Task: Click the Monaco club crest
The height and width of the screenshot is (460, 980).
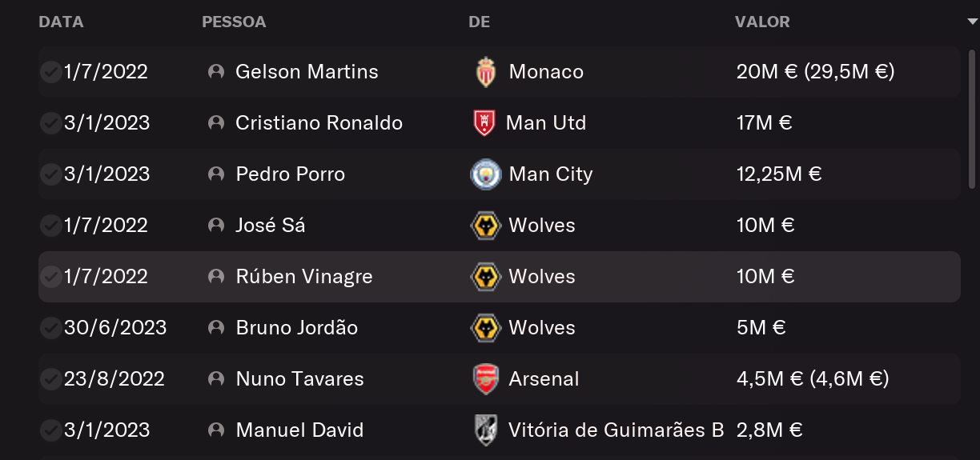Action: [485, 72]
